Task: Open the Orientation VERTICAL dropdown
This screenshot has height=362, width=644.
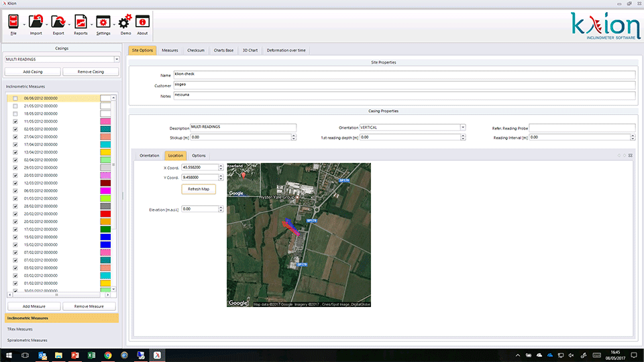Action: pyautogui.click(x=462, y=127)
